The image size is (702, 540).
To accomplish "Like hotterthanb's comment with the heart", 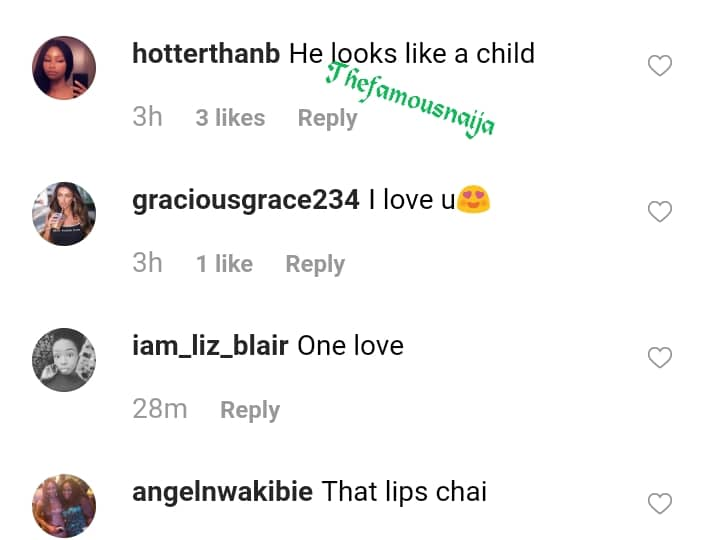I will click(660, 66).
